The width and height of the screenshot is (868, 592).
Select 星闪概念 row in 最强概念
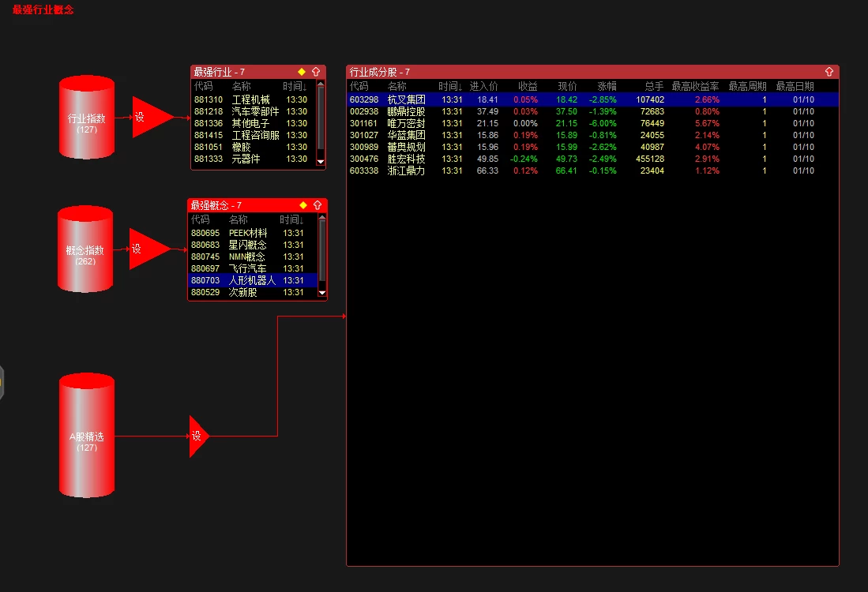pos(253,245)
